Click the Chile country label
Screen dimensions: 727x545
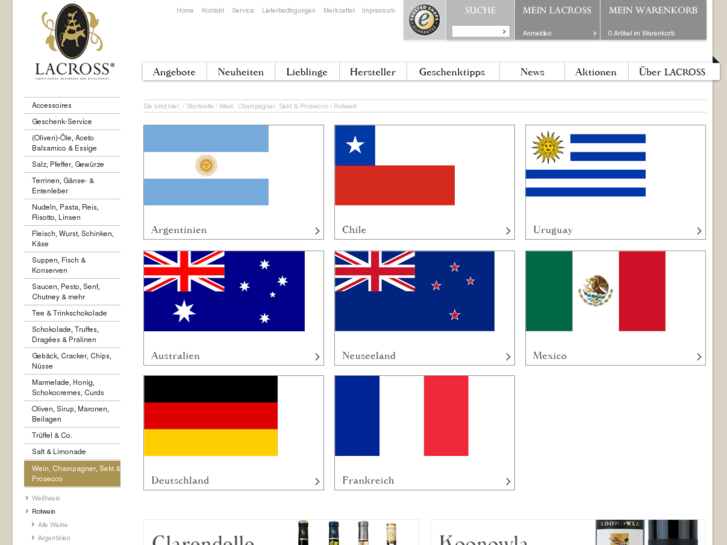coord(354,230)
